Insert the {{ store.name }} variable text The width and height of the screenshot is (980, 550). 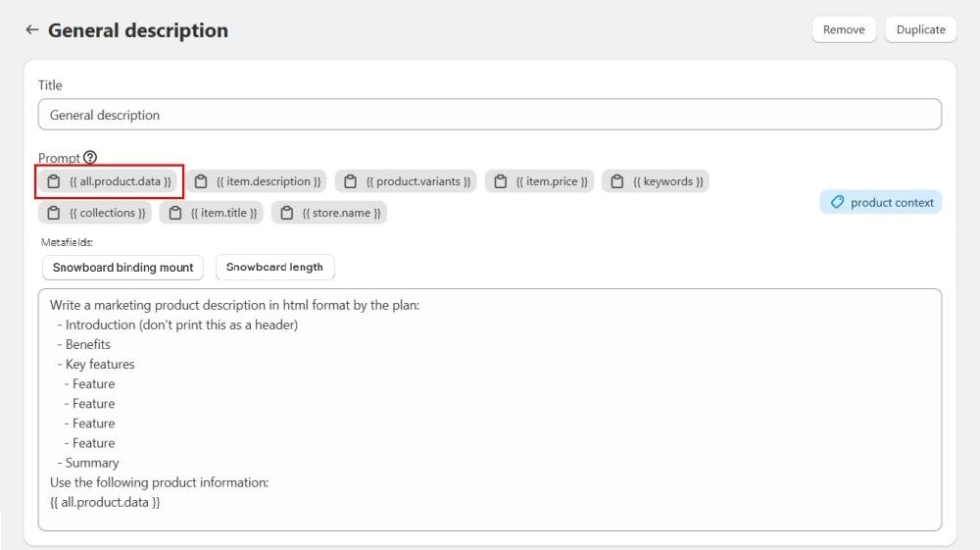click(341, 213)
